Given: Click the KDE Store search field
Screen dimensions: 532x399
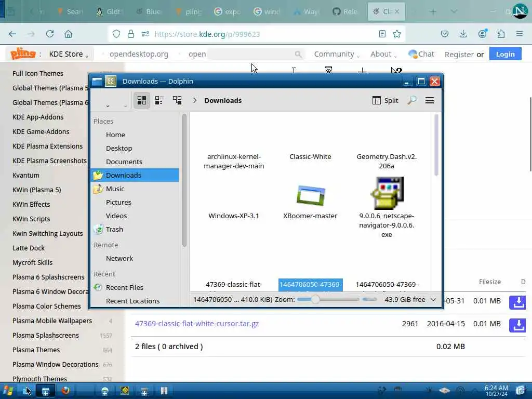Looking at the screenshot, I should tap(255, 54).
